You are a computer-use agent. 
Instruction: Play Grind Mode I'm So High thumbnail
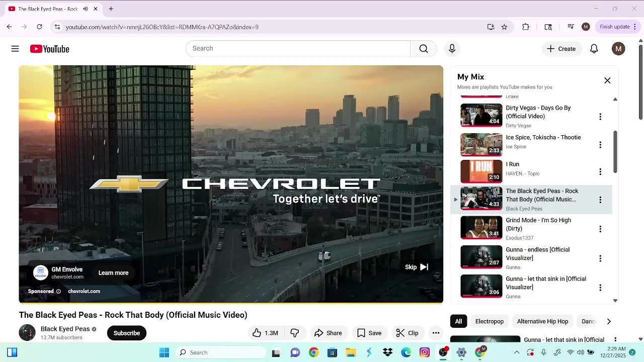click(x=481, y=228)
